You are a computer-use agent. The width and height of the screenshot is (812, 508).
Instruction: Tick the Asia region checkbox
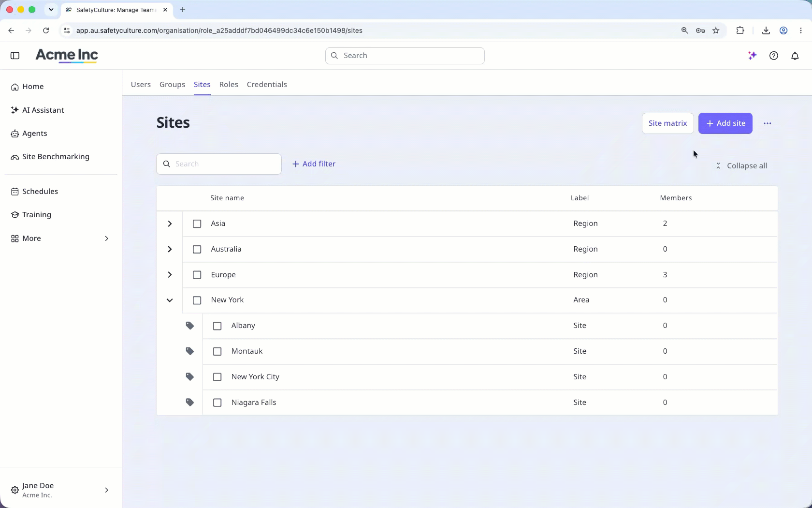(197, 224)
